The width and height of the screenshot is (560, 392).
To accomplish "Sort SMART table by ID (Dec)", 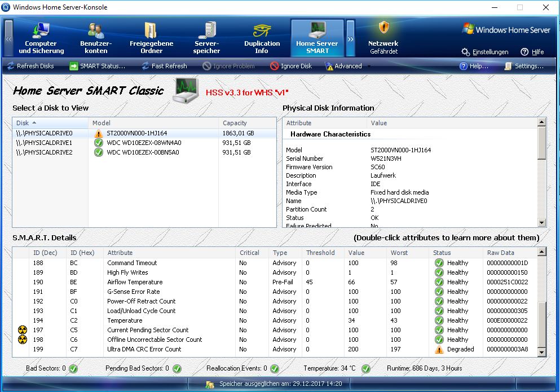I will [47, 253].
